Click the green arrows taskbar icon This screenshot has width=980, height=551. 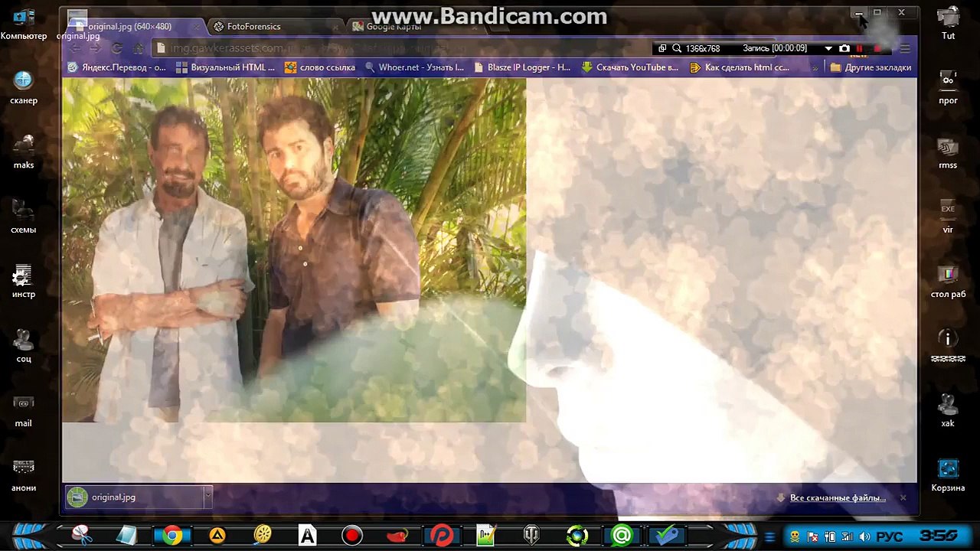tap(577, 535)
